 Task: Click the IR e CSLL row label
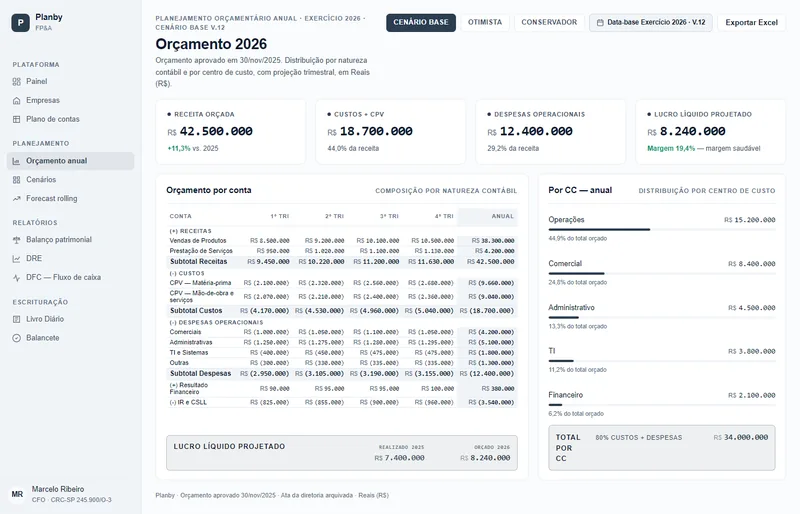tap(188, 402)
